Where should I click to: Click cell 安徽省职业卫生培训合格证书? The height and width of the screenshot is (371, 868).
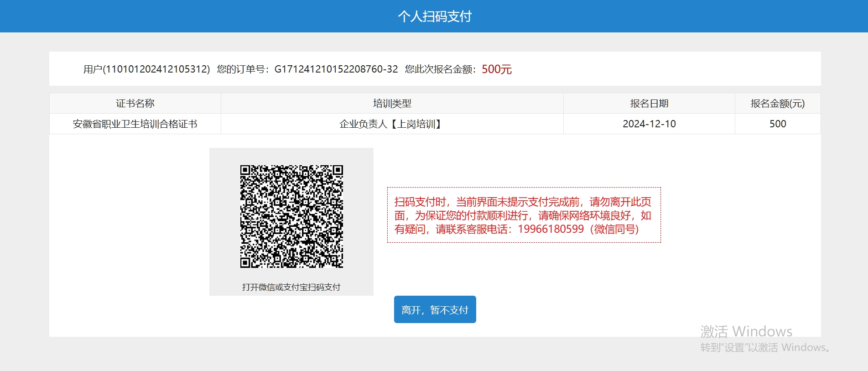coord(135,124)
